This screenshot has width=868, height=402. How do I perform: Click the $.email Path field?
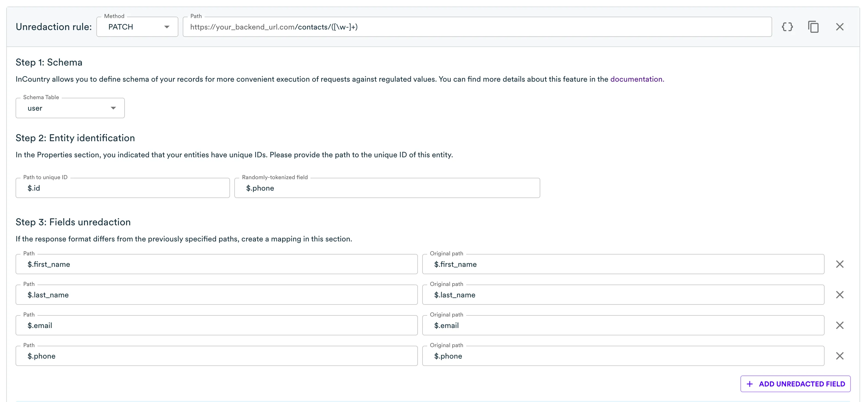(x=216, y=326)
